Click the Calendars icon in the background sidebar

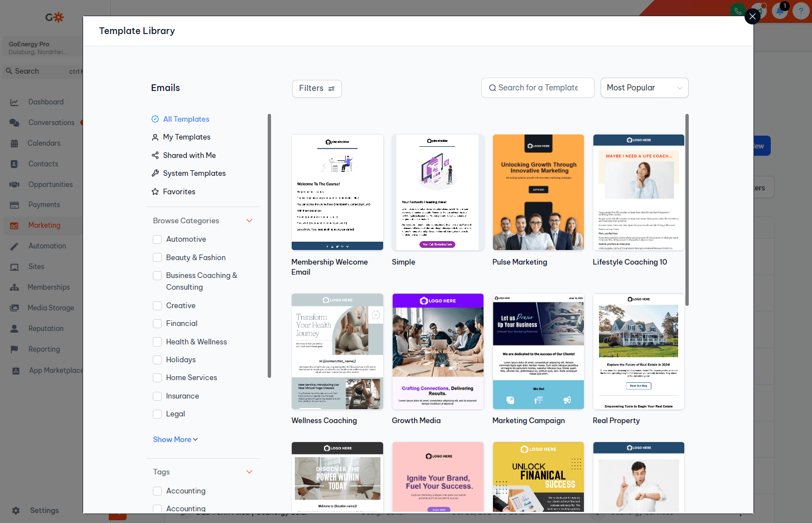(14, 143)
